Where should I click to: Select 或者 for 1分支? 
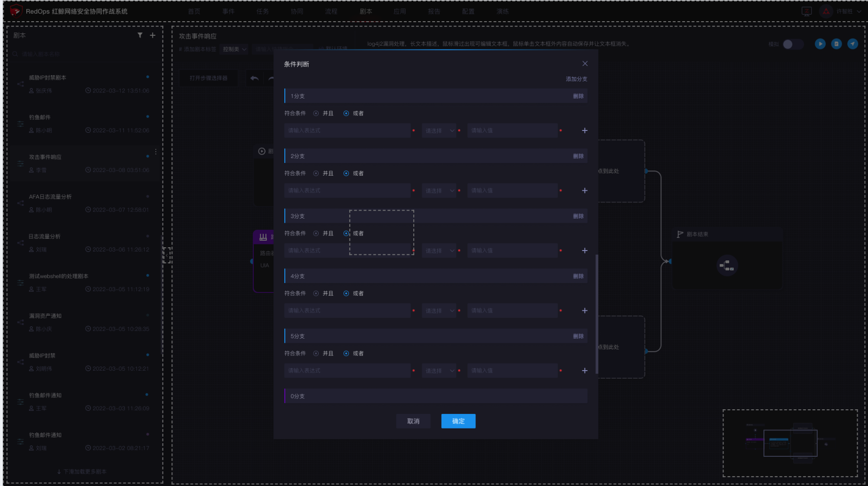pyautogui.click(x=346, y=113)
